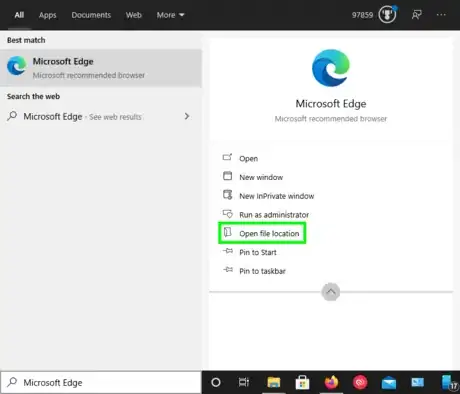Click the Pin to Start pin icon
This screenshot has height=394, width=460.
[x=228, y=251]
